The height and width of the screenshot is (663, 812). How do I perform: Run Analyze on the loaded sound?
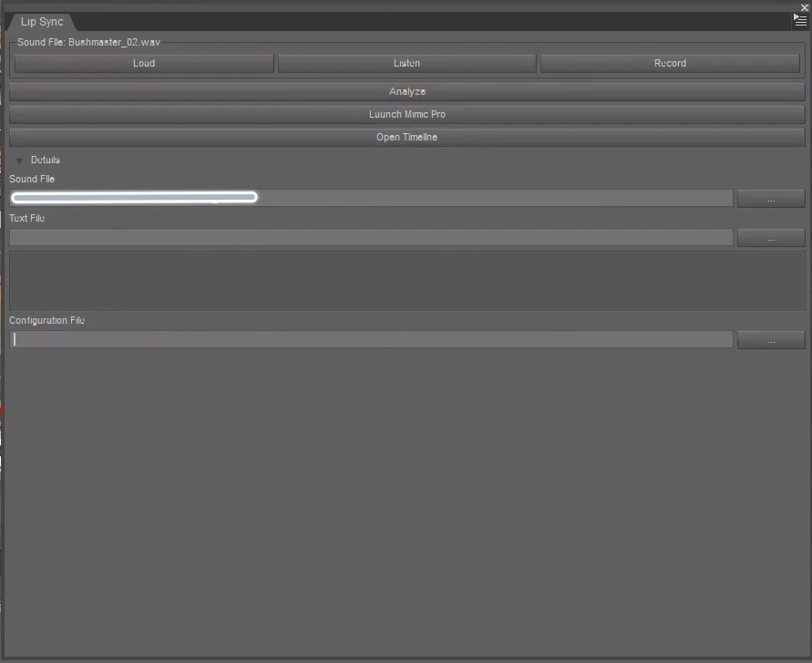pyautogui.click(x=406, y=90)
